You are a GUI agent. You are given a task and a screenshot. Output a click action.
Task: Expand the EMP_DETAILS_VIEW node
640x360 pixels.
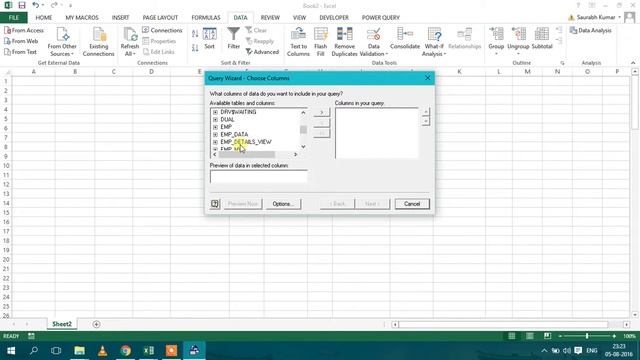[x=215, y=142]
